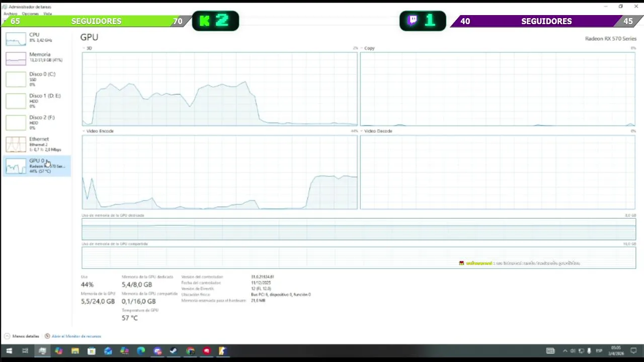644x362 pixels.
Task: Click the Task Manager taskbar icon
Action: point(42,351)
